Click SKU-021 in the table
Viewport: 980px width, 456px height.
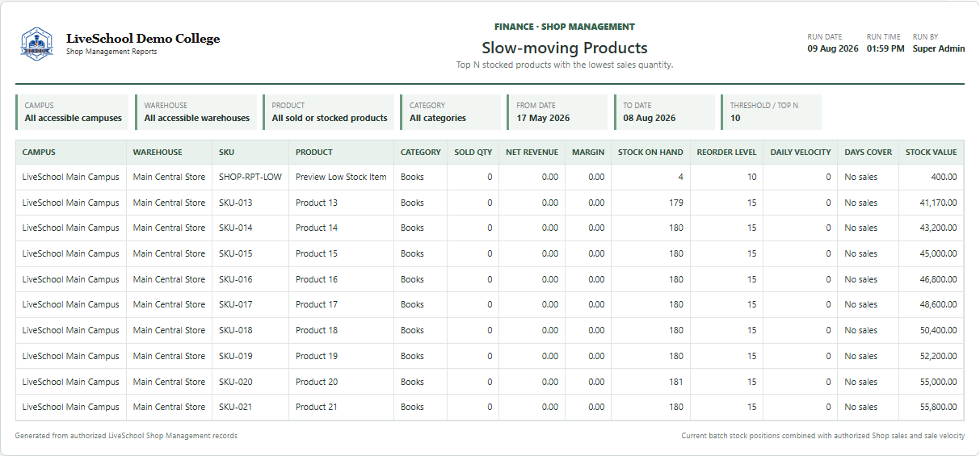tap(235, 407)
